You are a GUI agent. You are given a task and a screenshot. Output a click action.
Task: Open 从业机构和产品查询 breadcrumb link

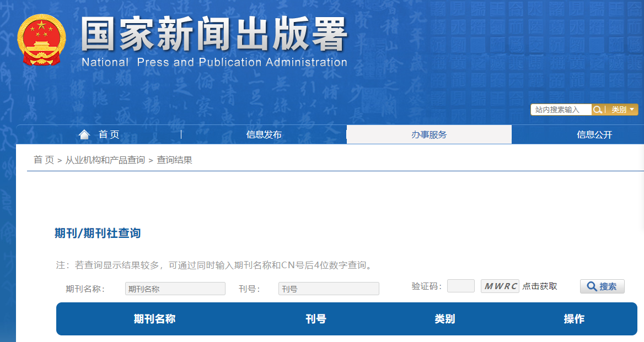(105, 160)
